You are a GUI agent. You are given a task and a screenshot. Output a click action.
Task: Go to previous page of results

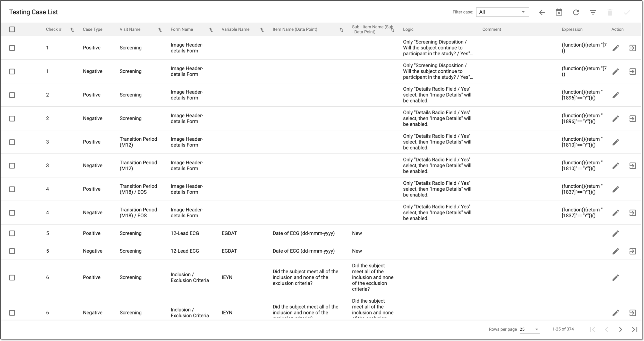(x=606, y=329)
